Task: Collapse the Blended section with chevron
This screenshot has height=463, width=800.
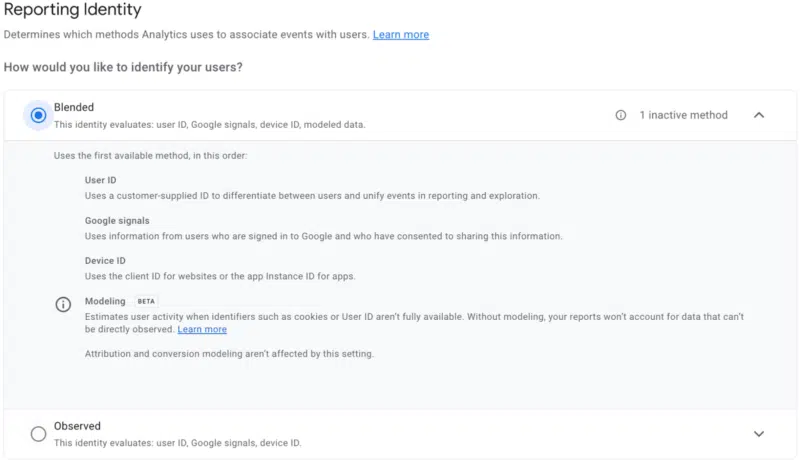Action: (758, 115)
